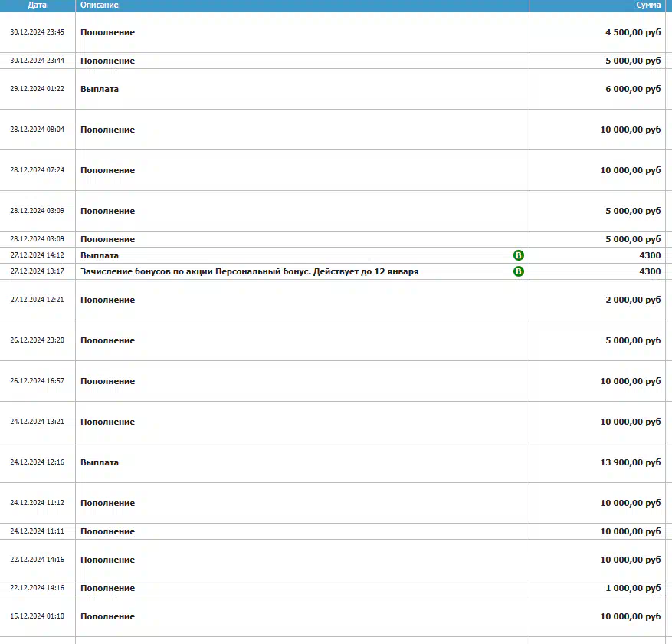Click the 10 000,00 руб amount dated 24.12.2024 13:21
Screen dimensions: 672x644
point(631,422)
